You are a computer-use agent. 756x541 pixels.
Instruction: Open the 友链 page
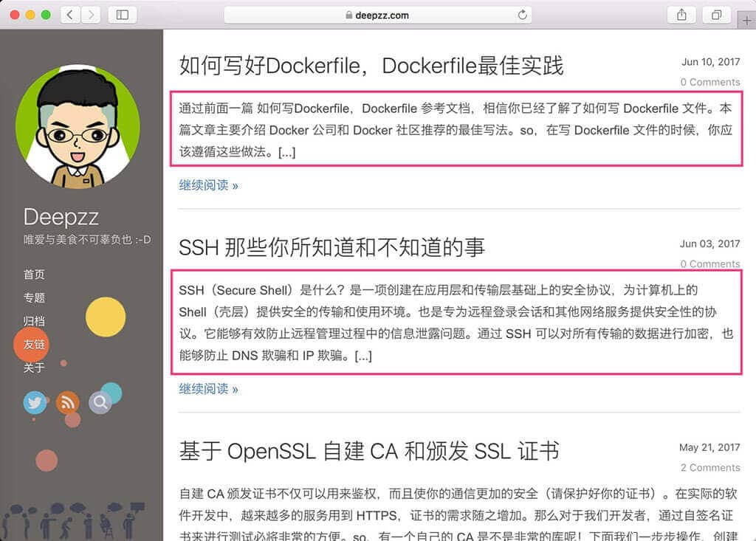34,345
